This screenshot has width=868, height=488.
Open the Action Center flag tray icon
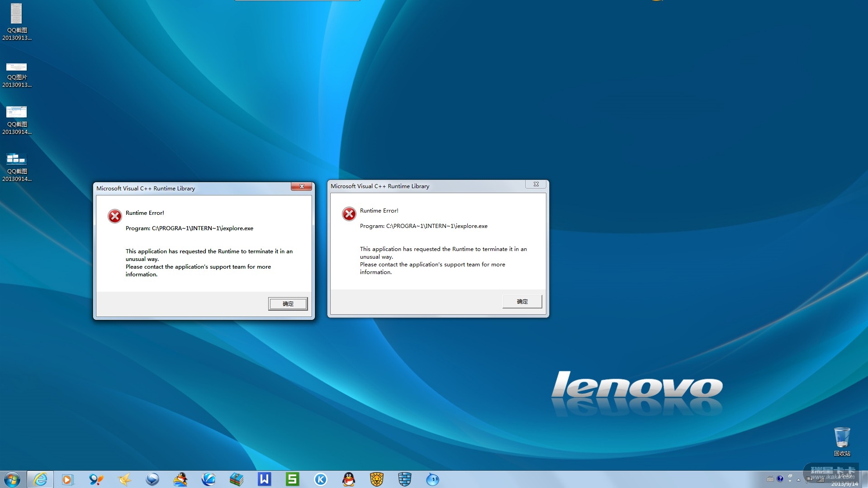pos(809,479)
